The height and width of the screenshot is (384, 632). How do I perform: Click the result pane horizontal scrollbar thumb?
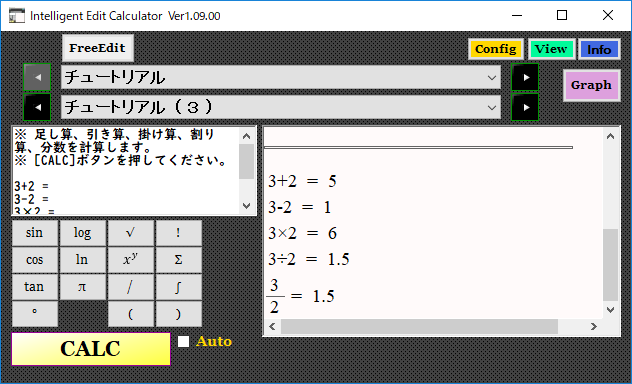419,326
